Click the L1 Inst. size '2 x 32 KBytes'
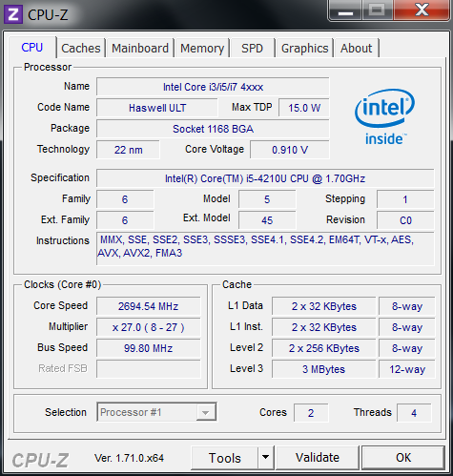 pos(324,327)
